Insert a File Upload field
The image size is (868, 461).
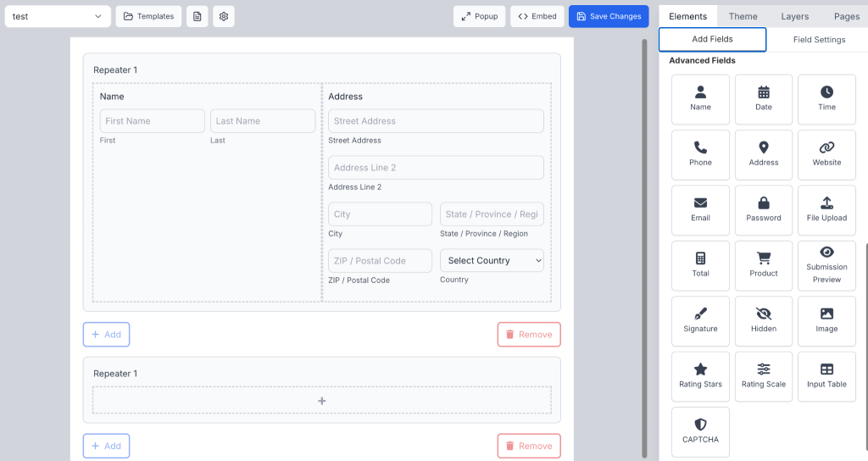click(x=826, y=209)
